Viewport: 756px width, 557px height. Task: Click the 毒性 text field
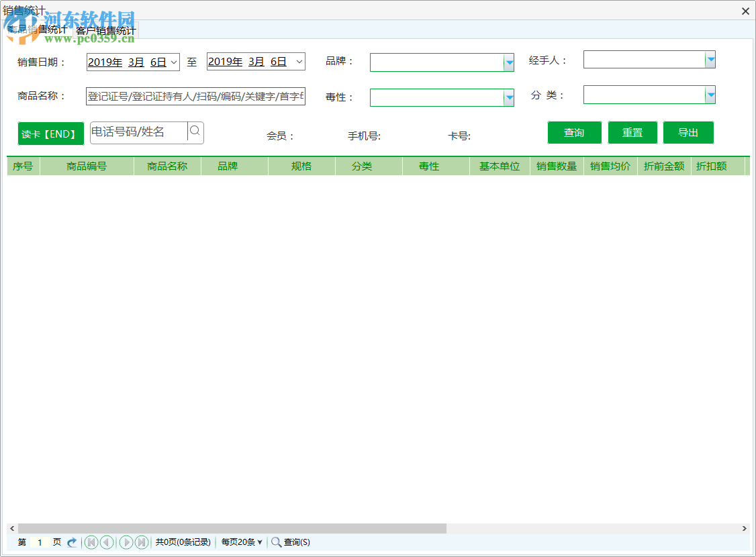click(x=437, y=98)
